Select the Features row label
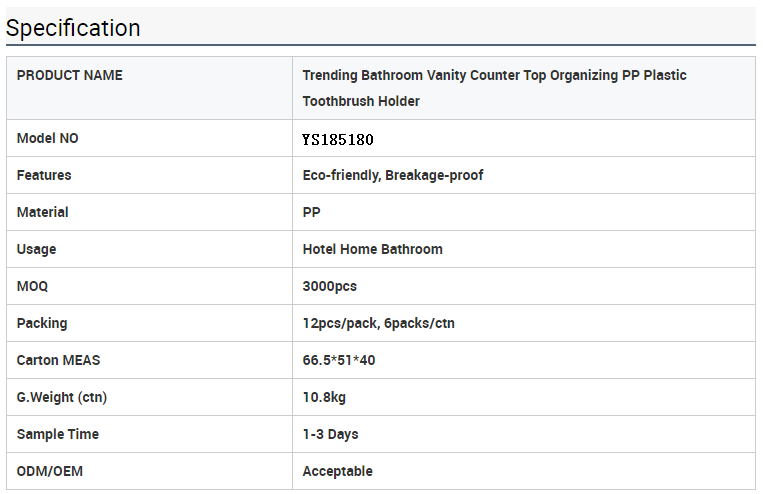Image resolution: width=763 pixels, height=494 pixels. pyautogui.click(x=44, y=175)
